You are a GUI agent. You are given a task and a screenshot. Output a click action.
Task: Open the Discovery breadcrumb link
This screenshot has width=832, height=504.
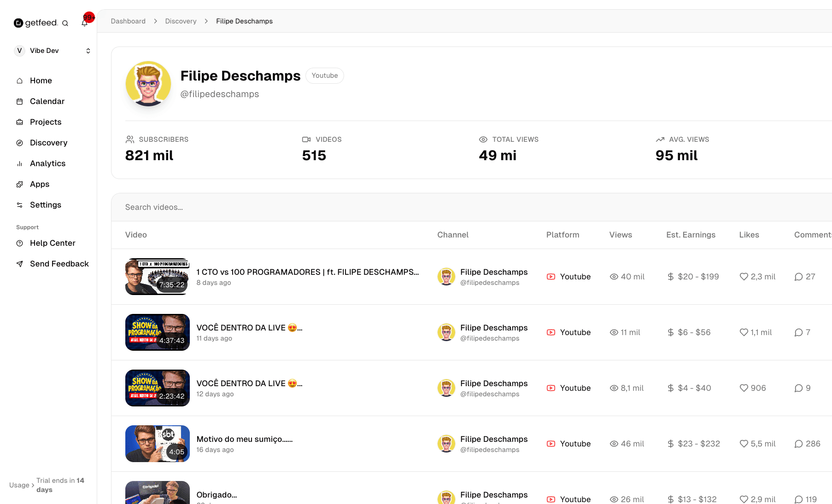click(181, 21)
